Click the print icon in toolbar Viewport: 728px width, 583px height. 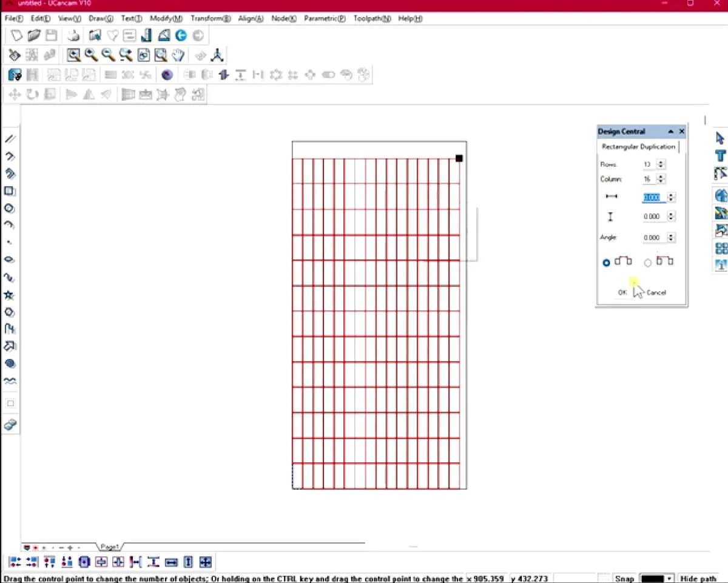pos(73,36)
